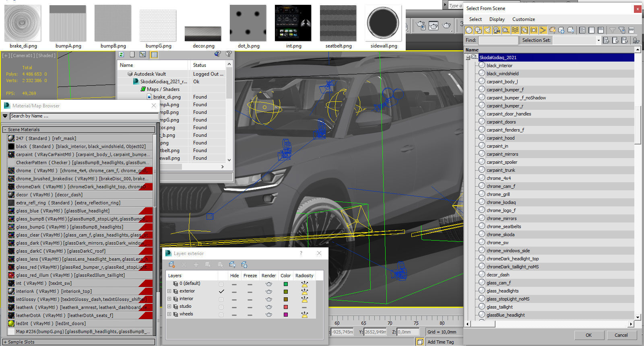Viewport: 644px width, 346px height.
Task: Toggle the Display Bone Objects filter
Action: coord(543,30)
